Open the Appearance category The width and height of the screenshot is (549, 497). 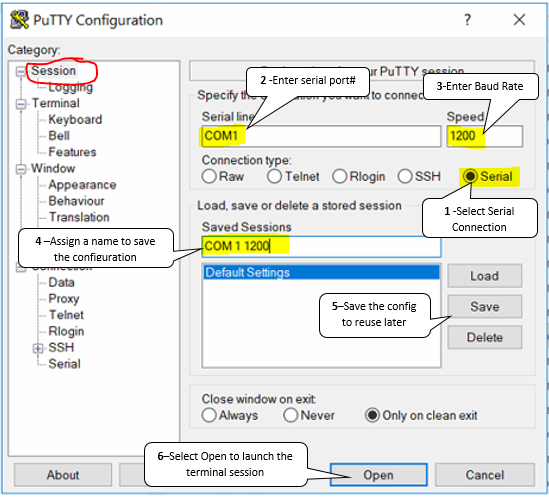pos(82,185)
